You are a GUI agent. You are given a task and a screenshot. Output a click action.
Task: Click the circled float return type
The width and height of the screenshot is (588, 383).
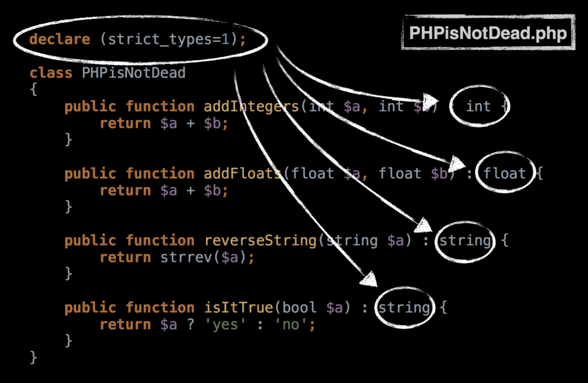click(x=506, y=173)
